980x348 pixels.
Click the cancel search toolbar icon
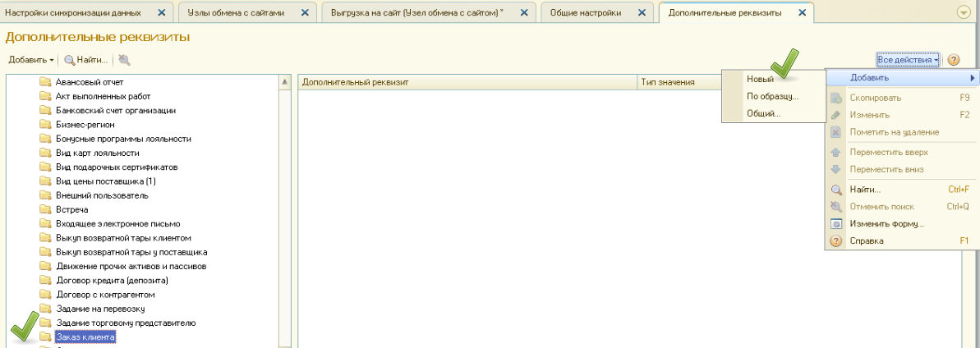click(124, 60)
